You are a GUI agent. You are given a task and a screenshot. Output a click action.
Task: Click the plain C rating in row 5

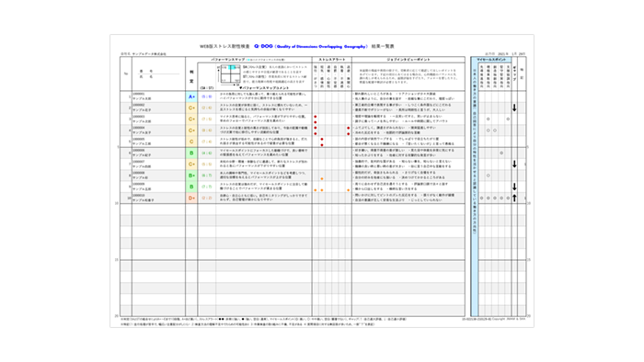pyautogui.click(x=191, y=141)
